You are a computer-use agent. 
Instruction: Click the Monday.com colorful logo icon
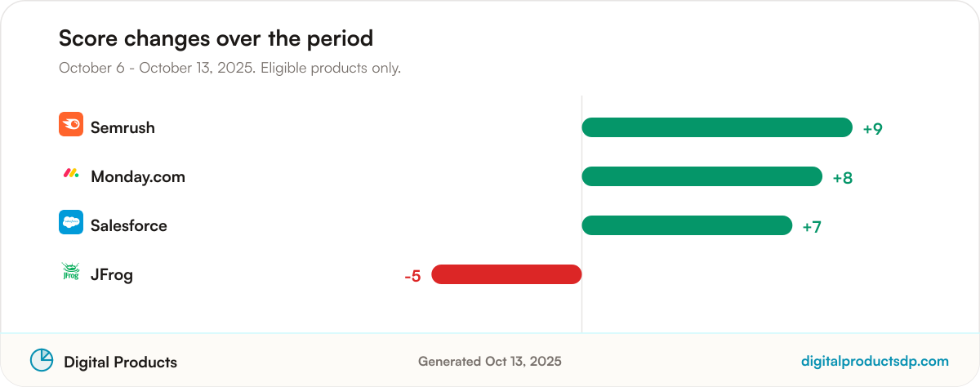[x=71, y=173]
